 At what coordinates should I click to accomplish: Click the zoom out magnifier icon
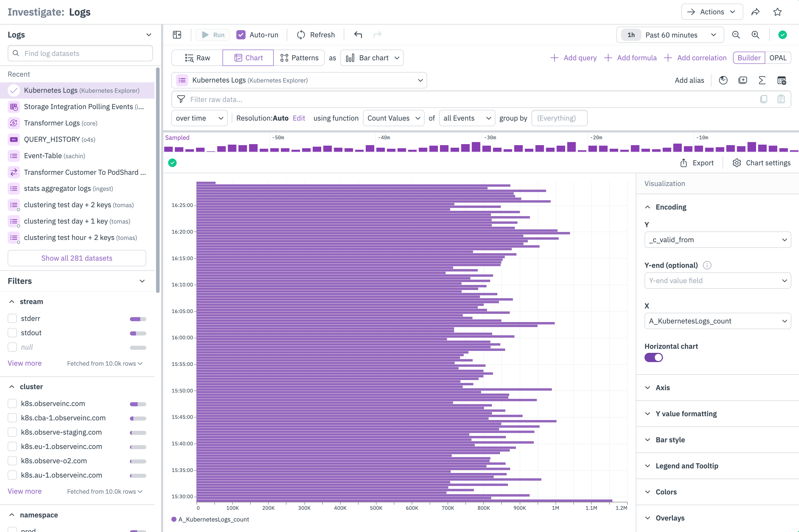coord(736,34)
